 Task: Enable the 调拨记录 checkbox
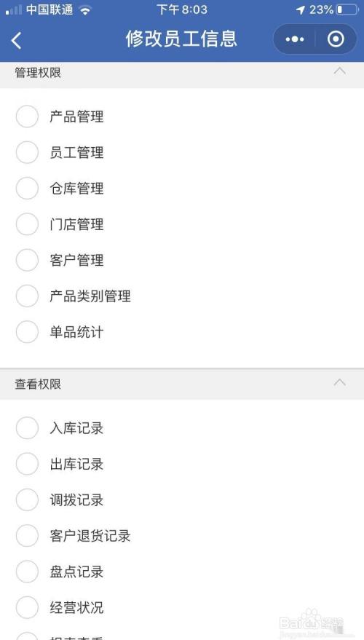click(x=27, y=499)
